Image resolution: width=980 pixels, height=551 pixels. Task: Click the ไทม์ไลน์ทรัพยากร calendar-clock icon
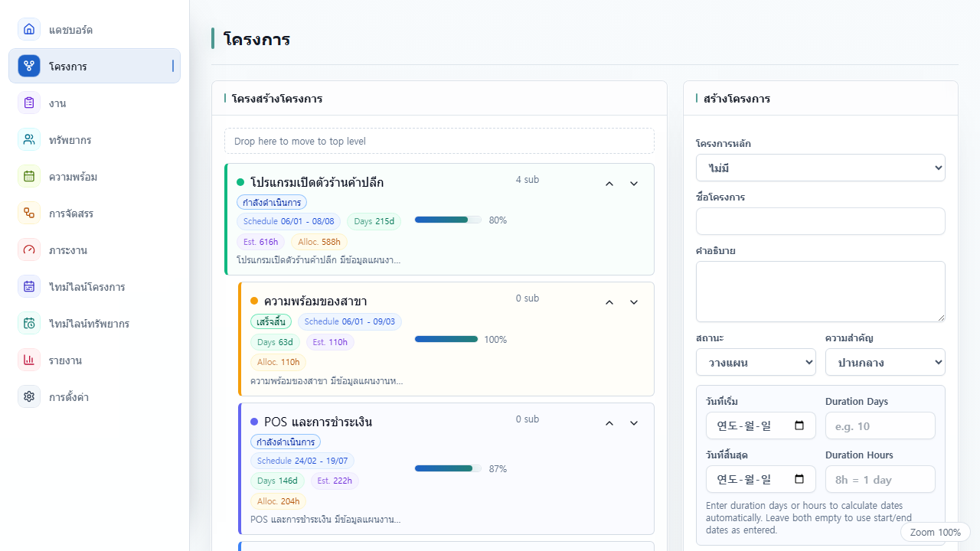(29, 323)
